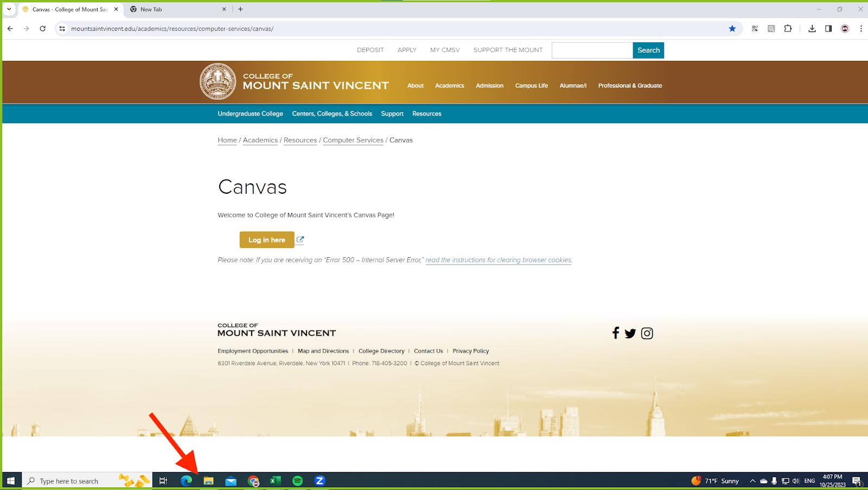The image size is (868, 490).
Task: Open the tab search dropdown arrow
Action: pos(9,9)
